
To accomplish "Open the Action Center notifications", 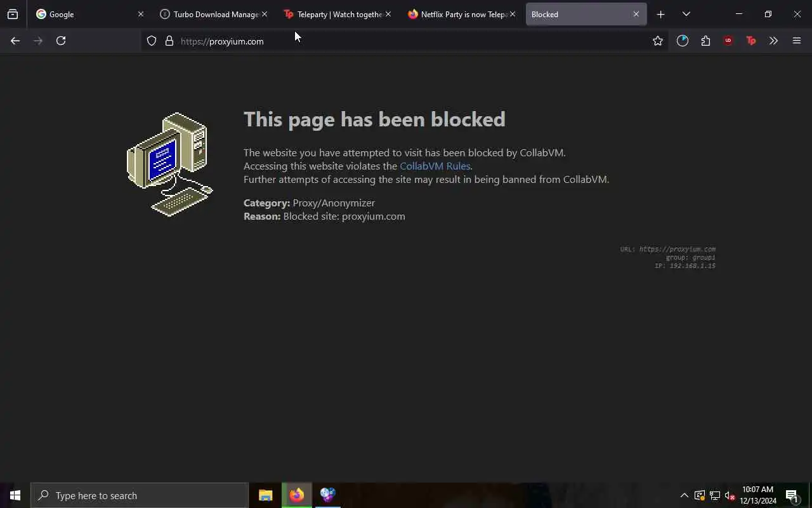I will coord(792,495).
